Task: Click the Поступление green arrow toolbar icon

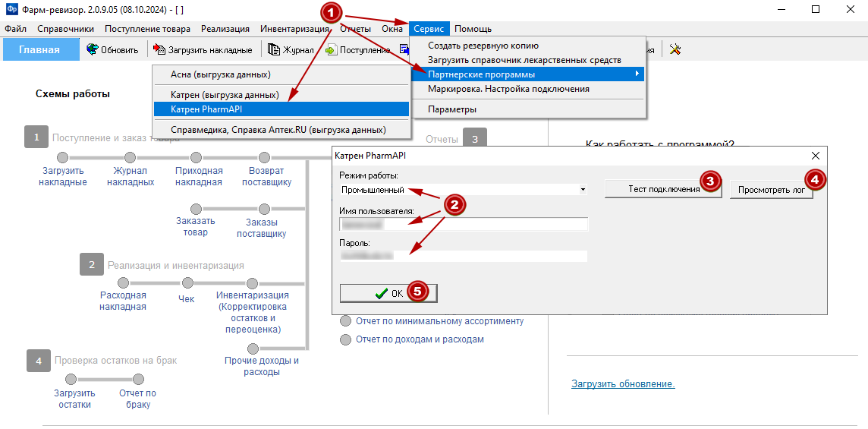Action: click(x=331, y=50)
